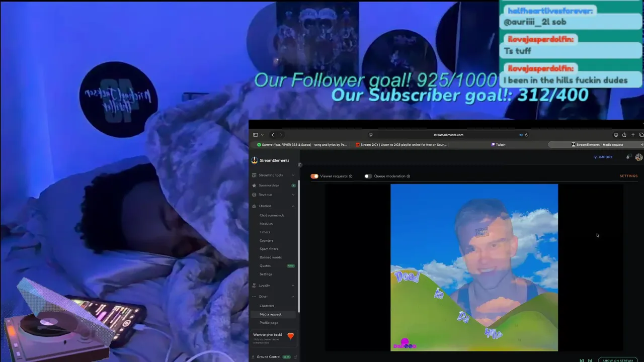Expand the Streaming tools menu
The width and height of the screenshot is (644, 362).
coord(274,175)
